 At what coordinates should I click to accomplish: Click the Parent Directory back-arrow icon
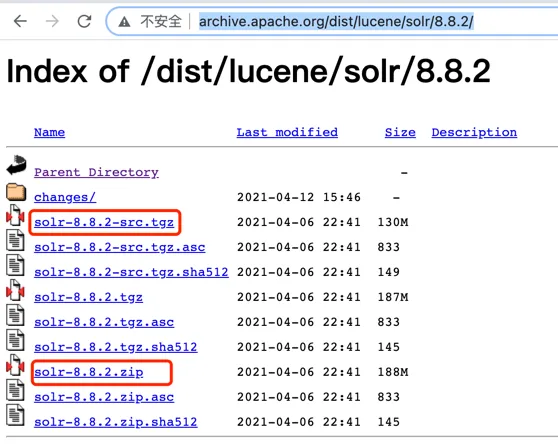point(16,165)
